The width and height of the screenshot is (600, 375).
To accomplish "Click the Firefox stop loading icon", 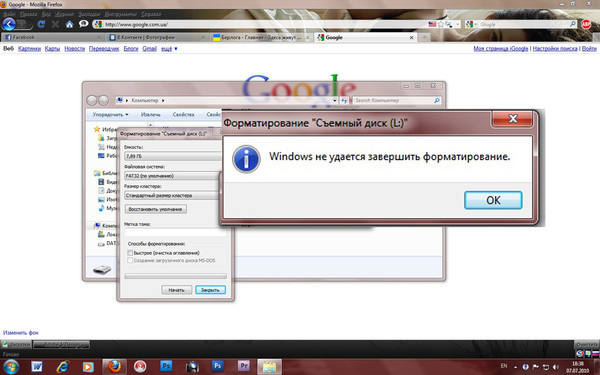I will (x=55, y=24).
